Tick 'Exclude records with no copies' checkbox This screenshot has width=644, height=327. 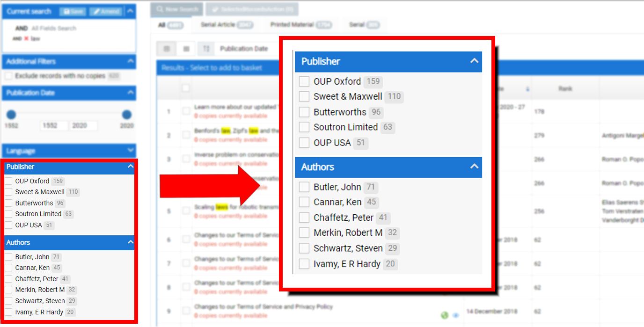pos(9,76)
